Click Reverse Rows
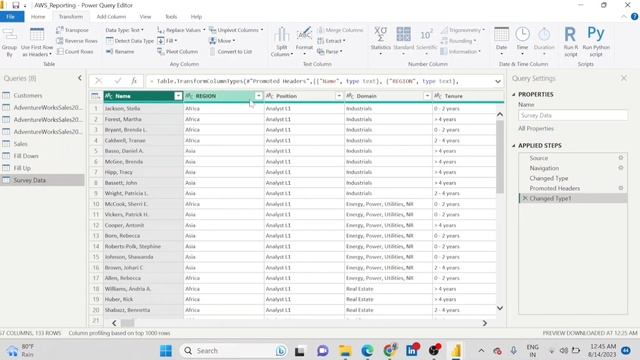This screenshot has width=640, height=360. pyautogui.click(x=77, y=41)
